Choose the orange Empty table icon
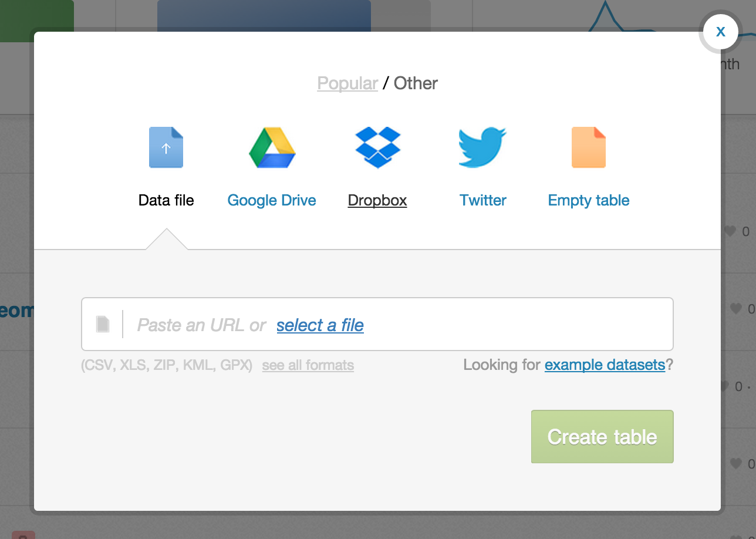Image resolution: width=756 pixels, height=539 pixels. click(x=589, y=147)
